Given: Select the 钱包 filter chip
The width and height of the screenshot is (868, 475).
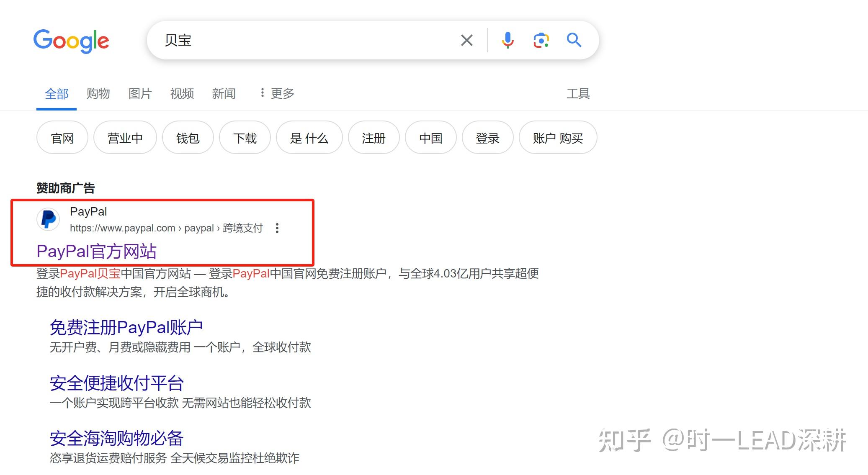Looking at the screenshot, I should click(x=188, y=138).
